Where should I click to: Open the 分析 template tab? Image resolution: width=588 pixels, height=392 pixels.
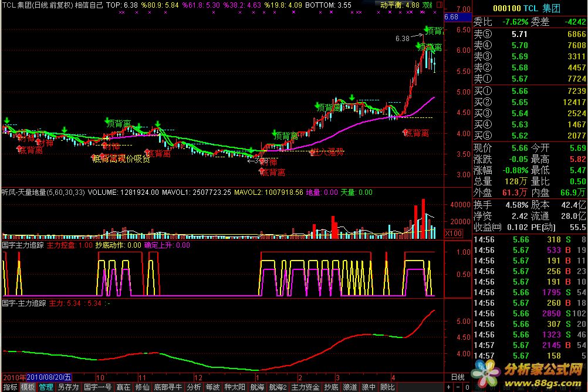point(194,387)
